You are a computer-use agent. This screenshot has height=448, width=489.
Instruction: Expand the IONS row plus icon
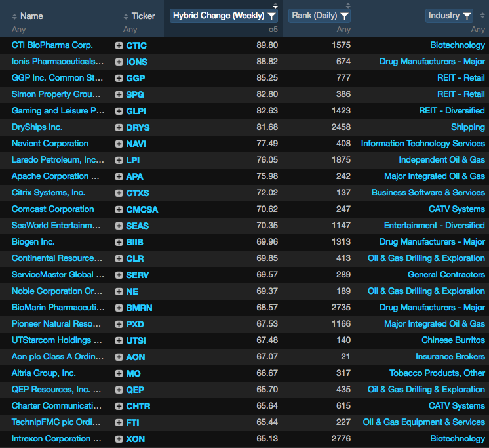[x=119, y=62]
